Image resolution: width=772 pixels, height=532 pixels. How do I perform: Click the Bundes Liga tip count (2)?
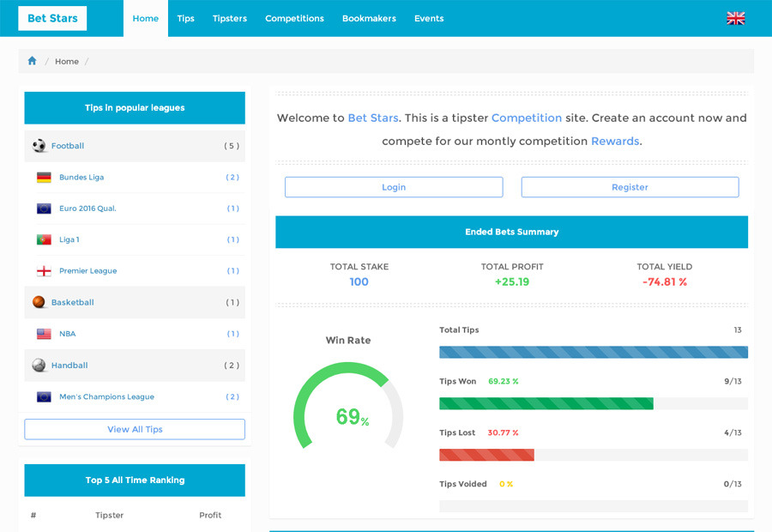pos(232,178)
